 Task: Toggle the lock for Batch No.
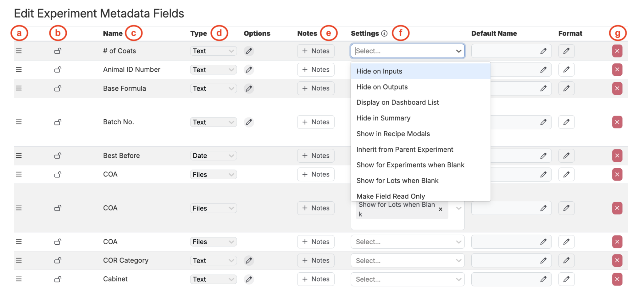[x=58, y=122]
